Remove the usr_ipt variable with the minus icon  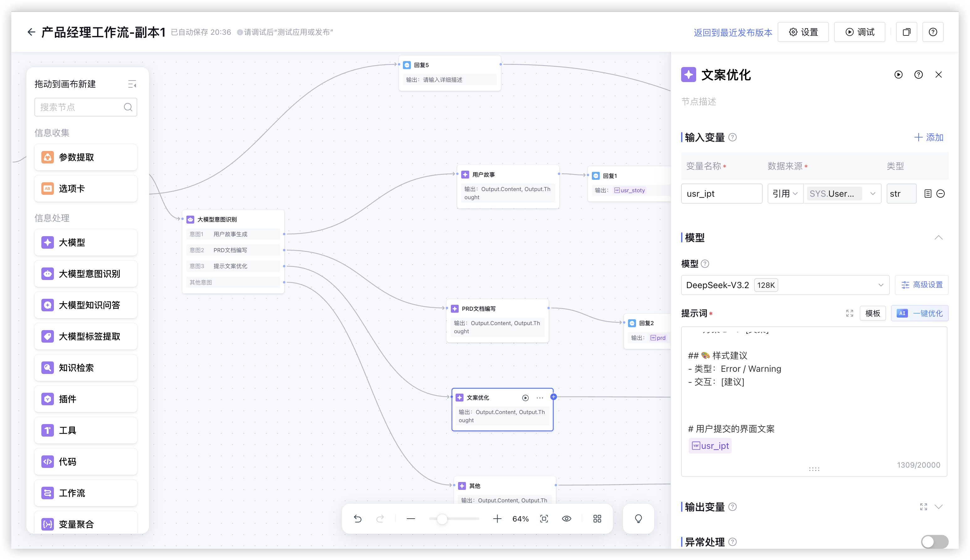pyautogui.click(x=940, y=194)
